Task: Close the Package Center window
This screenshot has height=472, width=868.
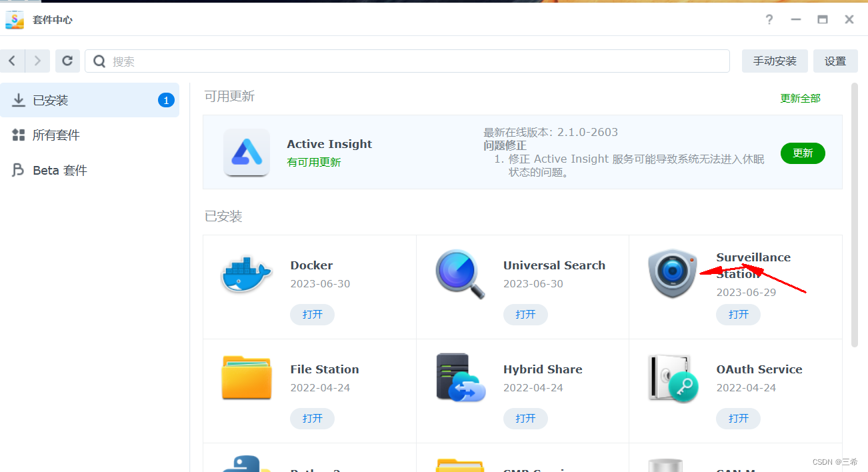Action: tap(849, 19)
